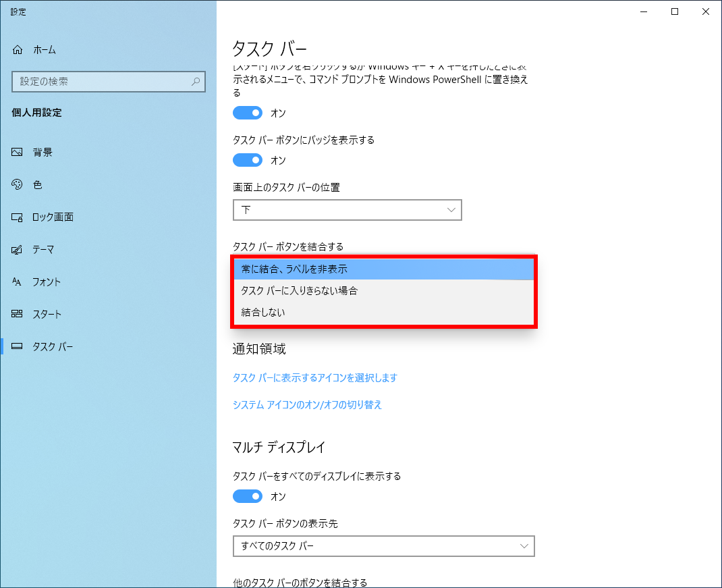Click the マルチ ディスプレイ heading
Screen dimensions: 722x588
pyautogui.click(x=279, y=447)
